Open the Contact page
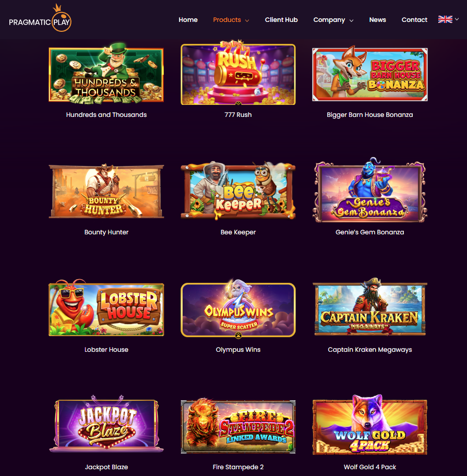 (x=414, y=20)
